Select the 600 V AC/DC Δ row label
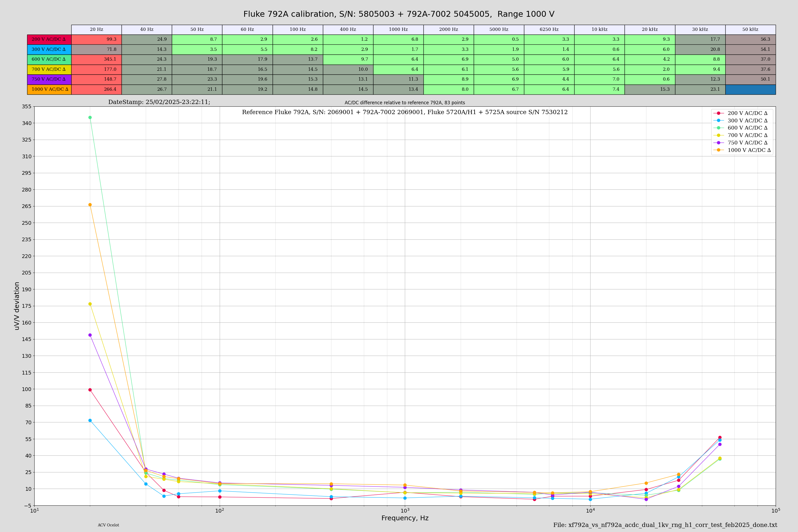This screenshot has height=532, width=798. tap(49, 59)
